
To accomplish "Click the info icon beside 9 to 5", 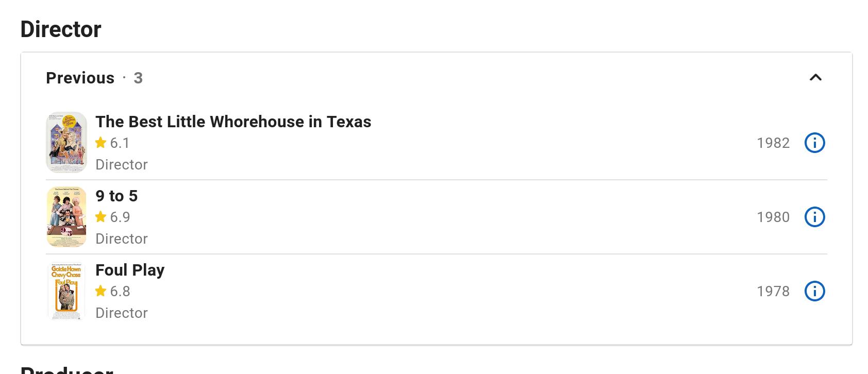I will coord(814,217).
